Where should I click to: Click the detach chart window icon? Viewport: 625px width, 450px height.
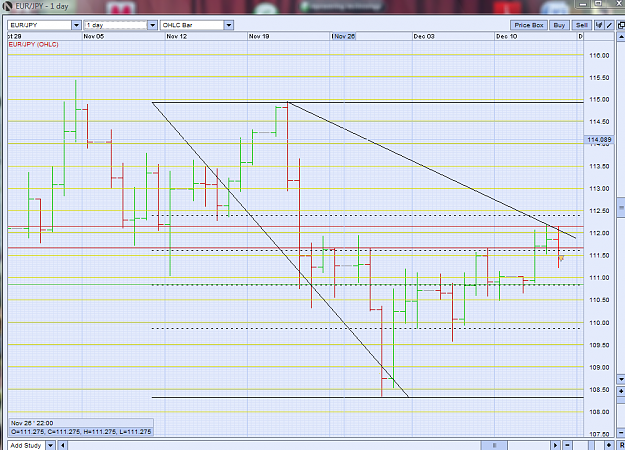[621, 25]
